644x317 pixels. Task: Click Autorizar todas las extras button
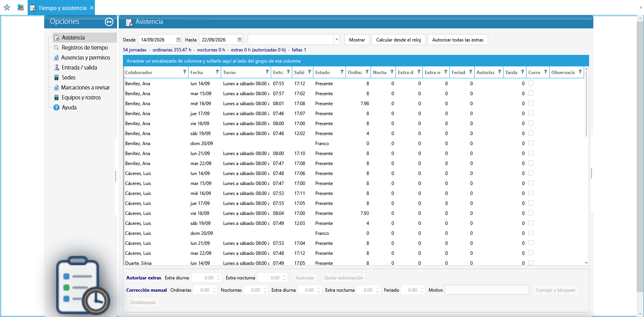(458, 40)
